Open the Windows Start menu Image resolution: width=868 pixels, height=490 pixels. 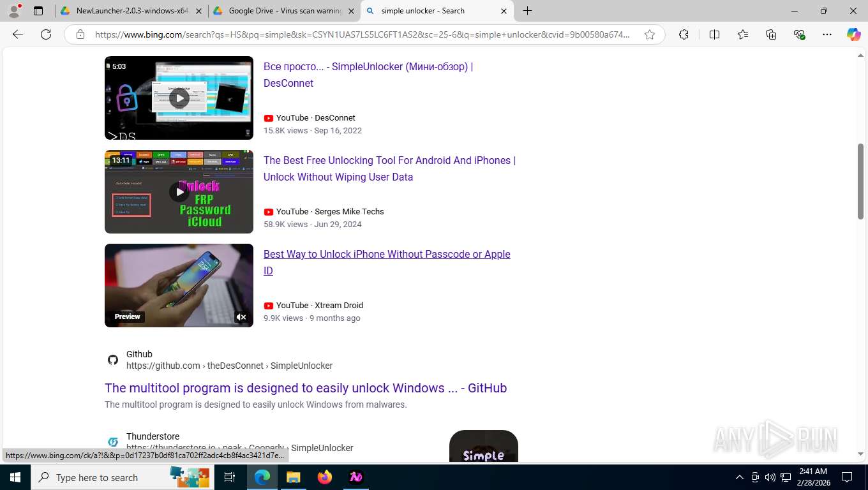pyautogui.click(x=15, y=477)
